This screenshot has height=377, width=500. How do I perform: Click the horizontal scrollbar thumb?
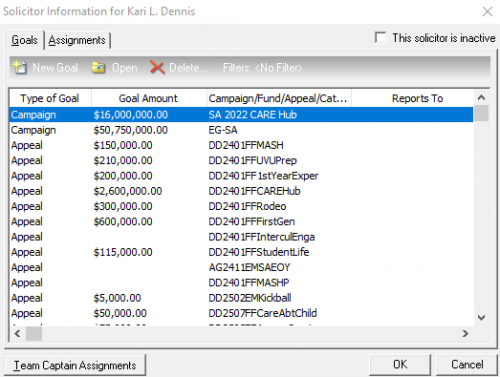(34, 333)
